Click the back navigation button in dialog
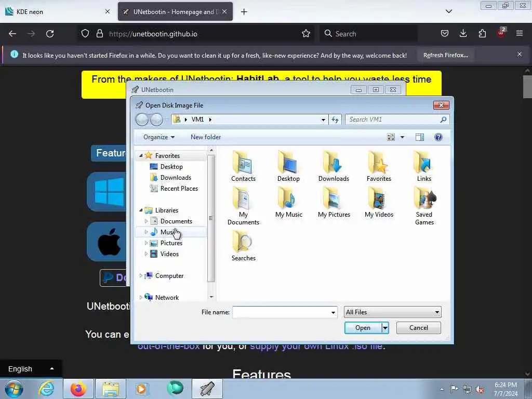This screenshot has width=532, height=399. coord(142,119)
